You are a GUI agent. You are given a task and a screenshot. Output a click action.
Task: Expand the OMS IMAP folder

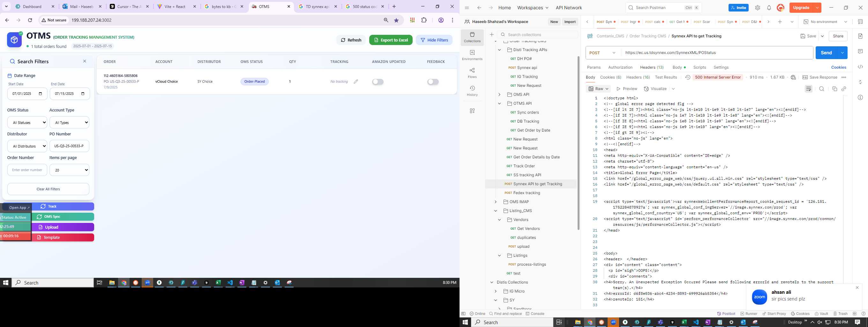(496, 202)
